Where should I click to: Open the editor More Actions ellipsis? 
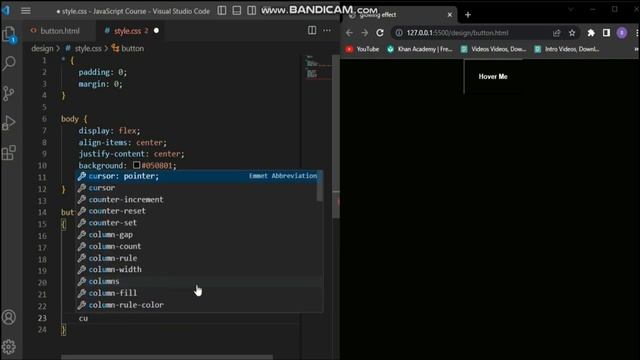tap(327, 30)
